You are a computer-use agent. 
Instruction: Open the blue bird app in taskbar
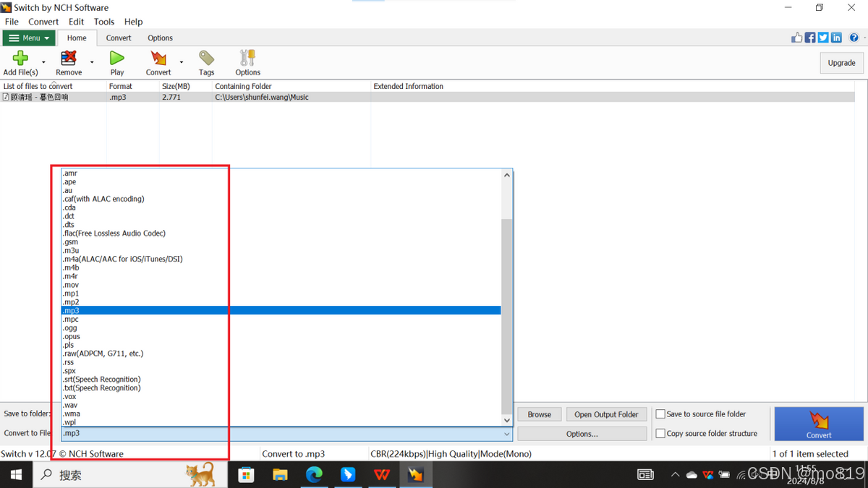point(348,475)
